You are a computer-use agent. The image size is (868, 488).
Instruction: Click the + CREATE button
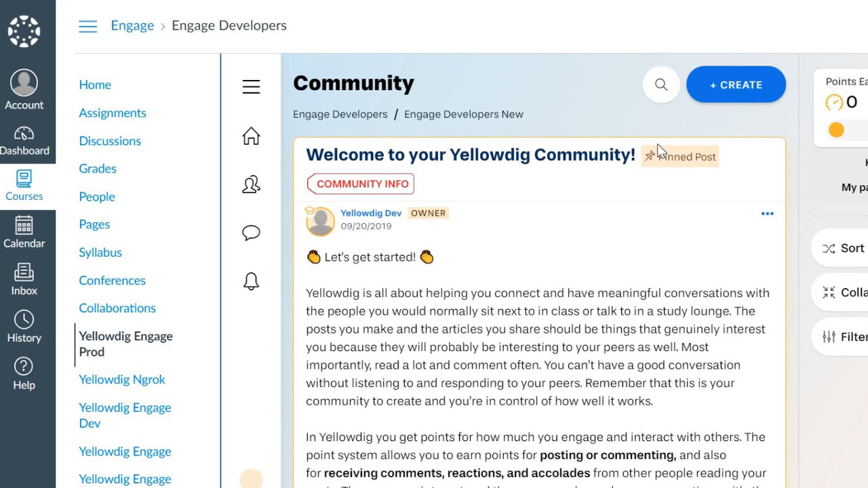(x=736, y=85)
